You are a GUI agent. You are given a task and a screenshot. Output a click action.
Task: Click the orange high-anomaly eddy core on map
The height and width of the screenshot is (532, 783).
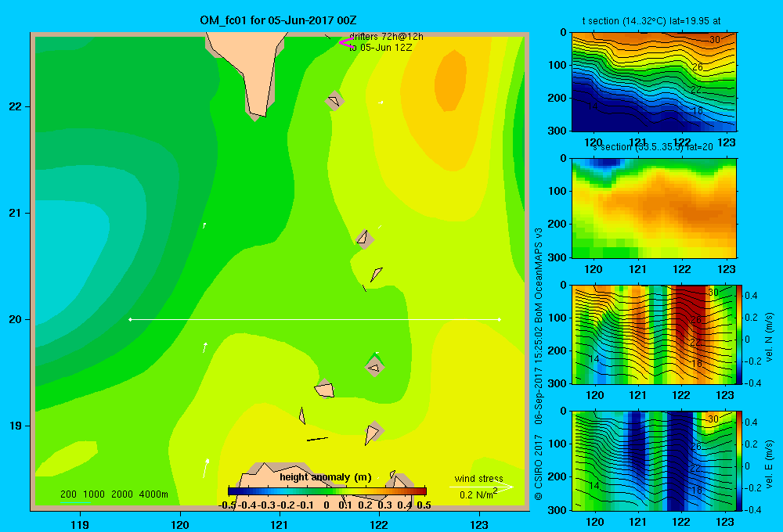pos(450,81)
